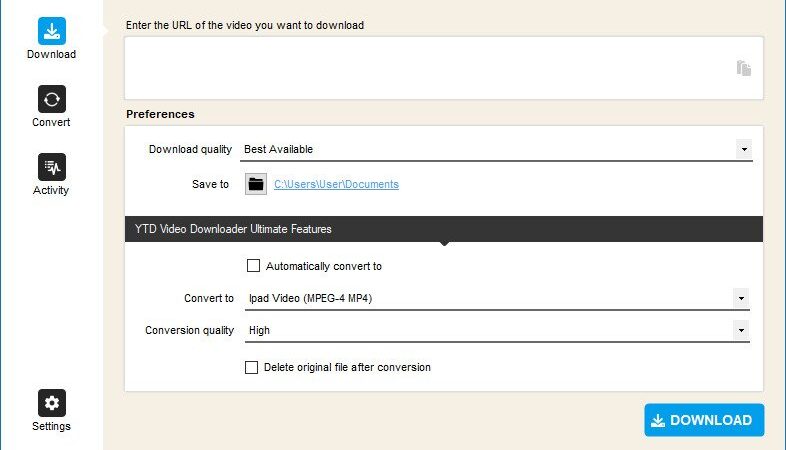786x450 pixels.
Task: Open the Convert section icon
Action: coord(52,99)
